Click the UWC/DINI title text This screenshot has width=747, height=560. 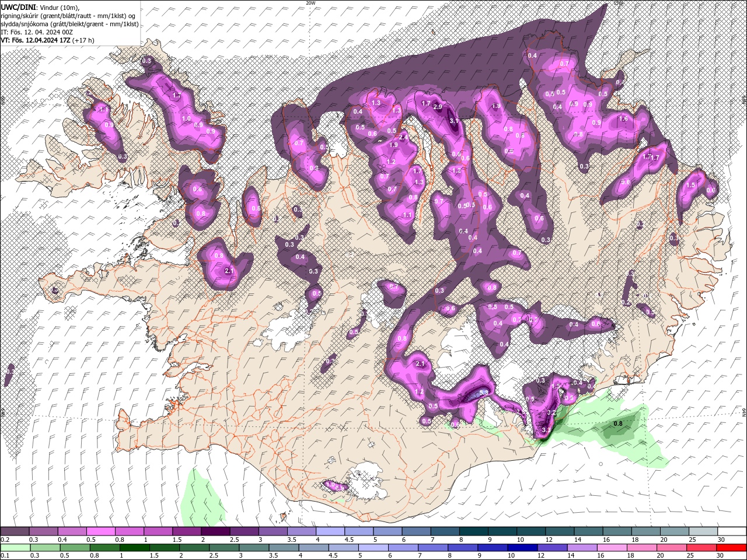coord(19,6)
